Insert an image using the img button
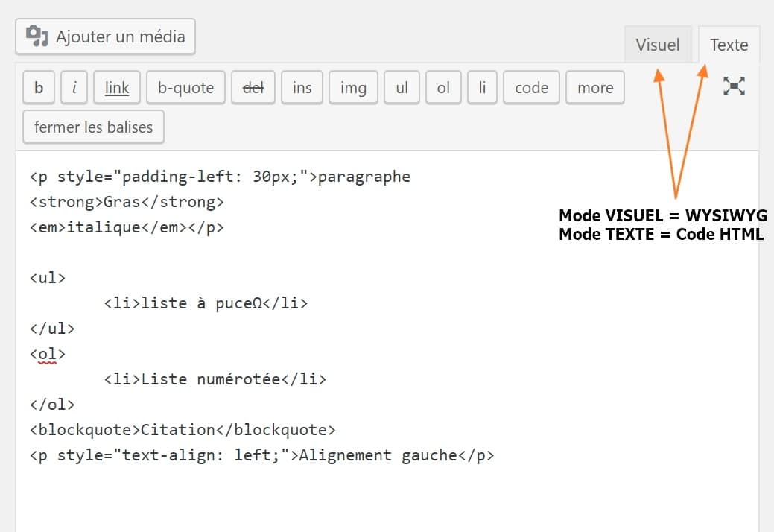Screen dimensions: 774x532 352,87
